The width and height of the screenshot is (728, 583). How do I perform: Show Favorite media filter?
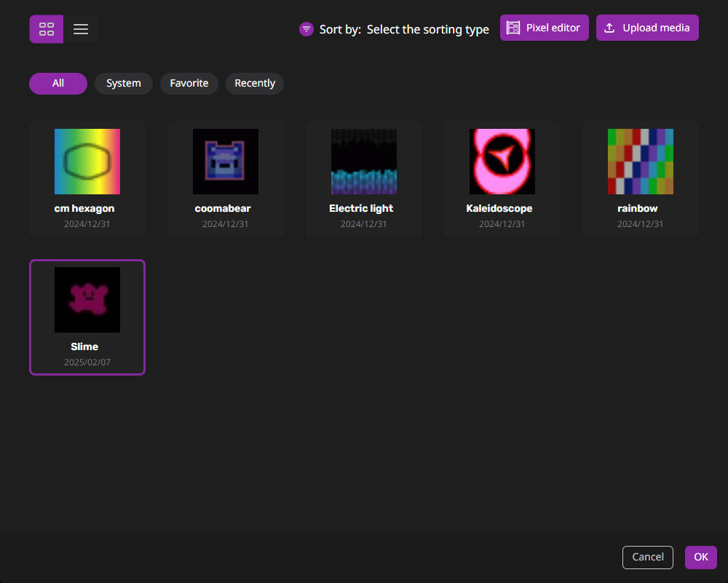coord(189,84)
